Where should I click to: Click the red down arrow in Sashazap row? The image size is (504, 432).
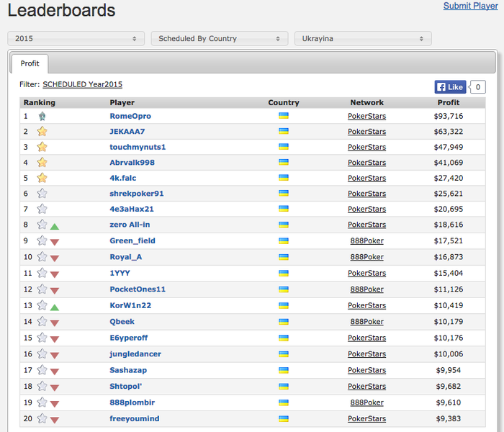55,372
